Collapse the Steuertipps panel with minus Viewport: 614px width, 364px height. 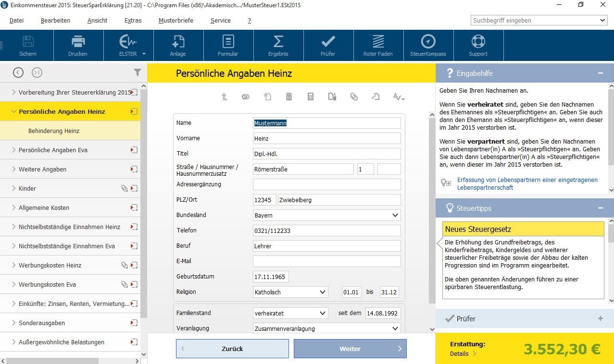600,208
